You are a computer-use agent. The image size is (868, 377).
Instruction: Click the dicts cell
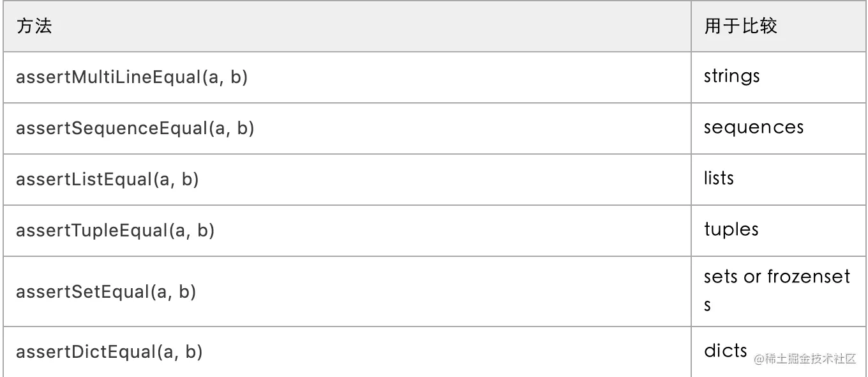coord(779,351)
